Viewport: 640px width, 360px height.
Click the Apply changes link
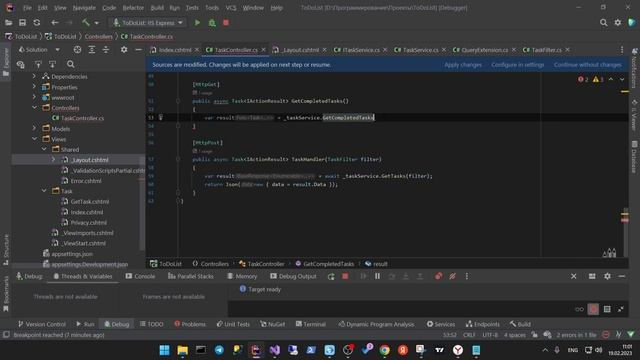(463, 64)
